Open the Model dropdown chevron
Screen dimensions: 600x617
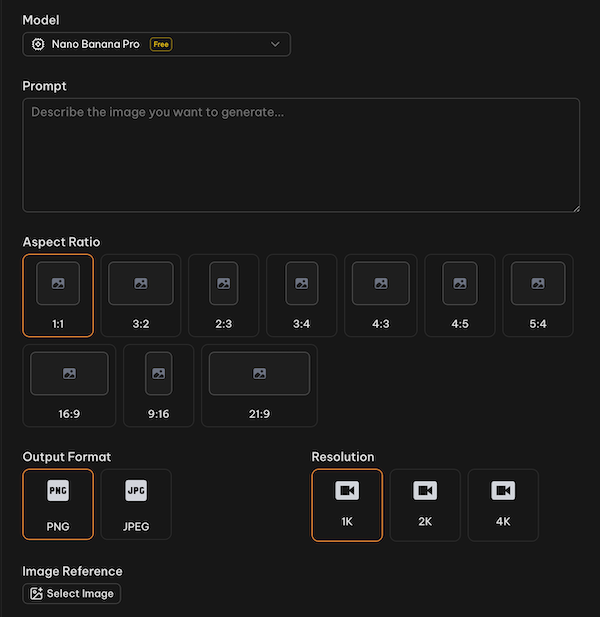[x=275, y=44]
